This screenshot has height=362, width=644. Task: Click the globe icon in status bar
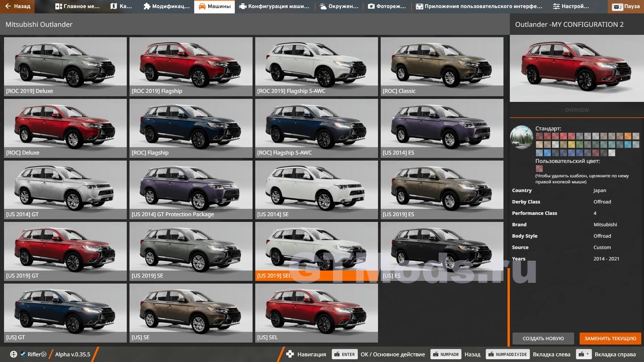14,354
